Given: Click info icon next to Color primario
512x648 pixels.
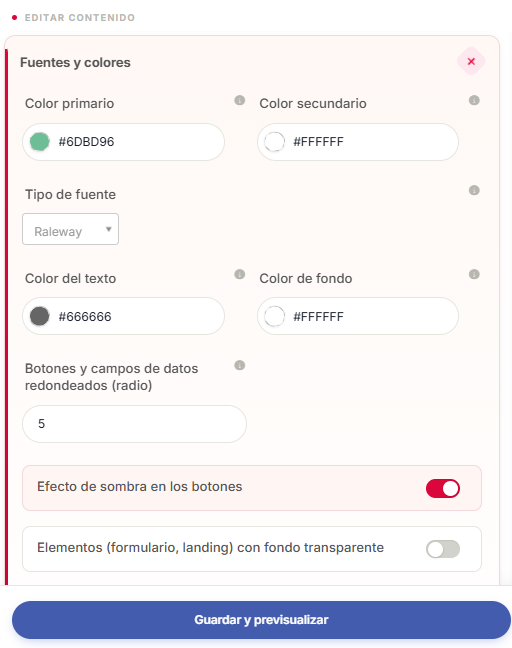Looking at the screenshot, I should point(240,100).
